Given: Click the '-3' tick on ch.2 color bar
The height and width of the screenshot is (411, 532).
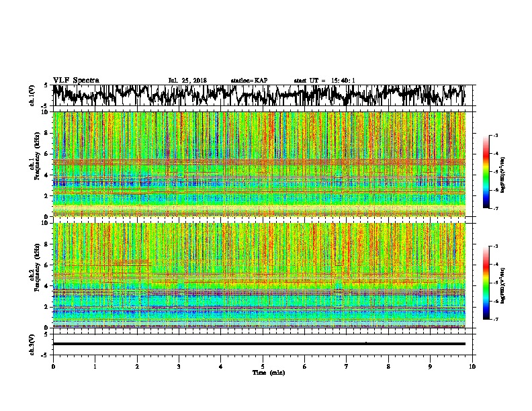Looking at the screenshot, I should point(495,246).
